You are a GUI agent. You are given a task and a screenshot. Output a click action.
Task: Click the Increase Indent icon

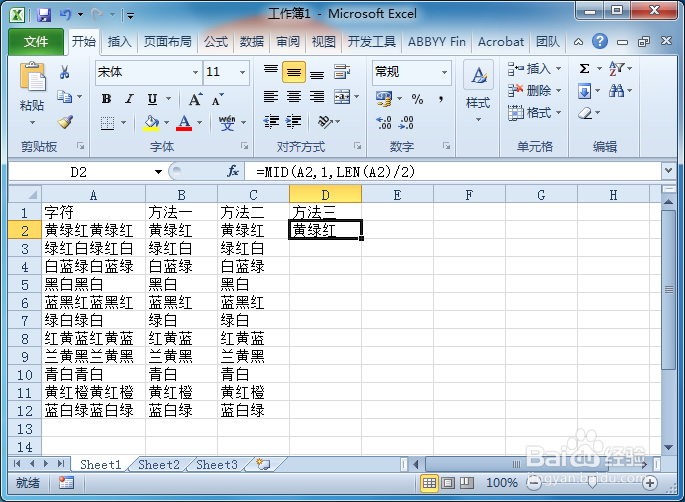click(x=294, y=121)
